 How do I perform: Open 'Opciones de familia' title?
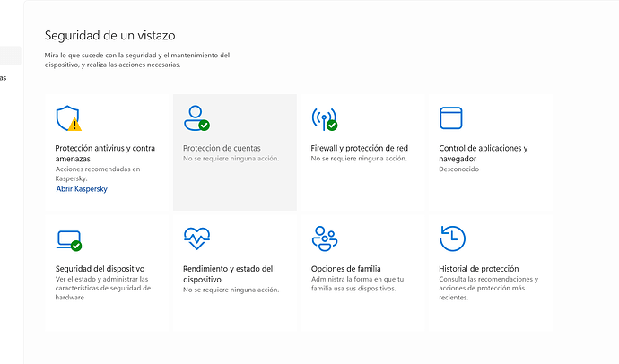tap(345, 268)
